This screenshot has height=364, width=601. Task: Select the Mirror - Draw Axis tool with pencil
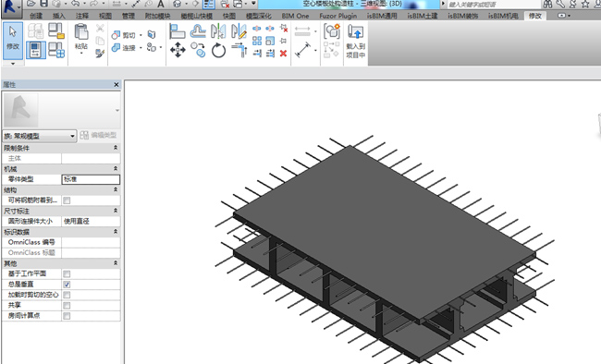tap(239, 31)
